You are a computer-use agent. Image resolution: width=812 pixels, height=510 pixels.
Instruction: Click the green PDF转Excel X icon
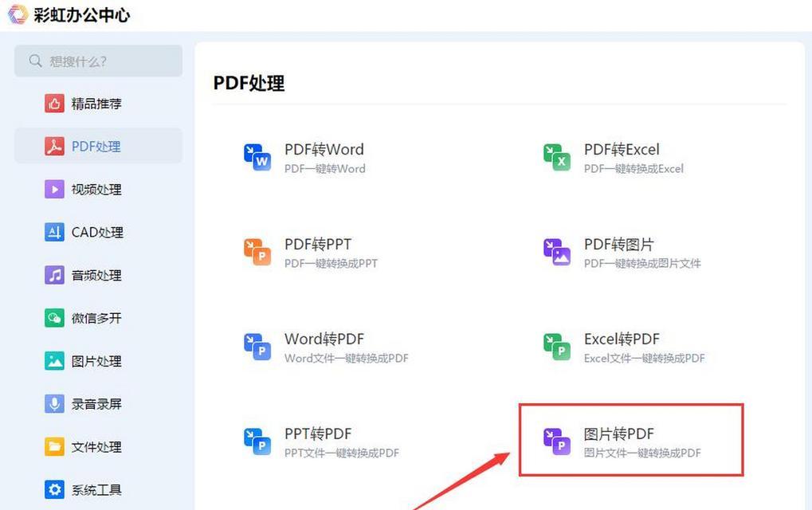[557, 157]
